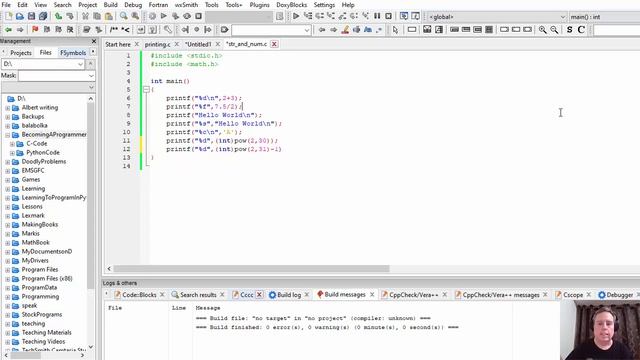Open the build target dropdown
Screen dimensions: 640x360
(x=239, y=17)
